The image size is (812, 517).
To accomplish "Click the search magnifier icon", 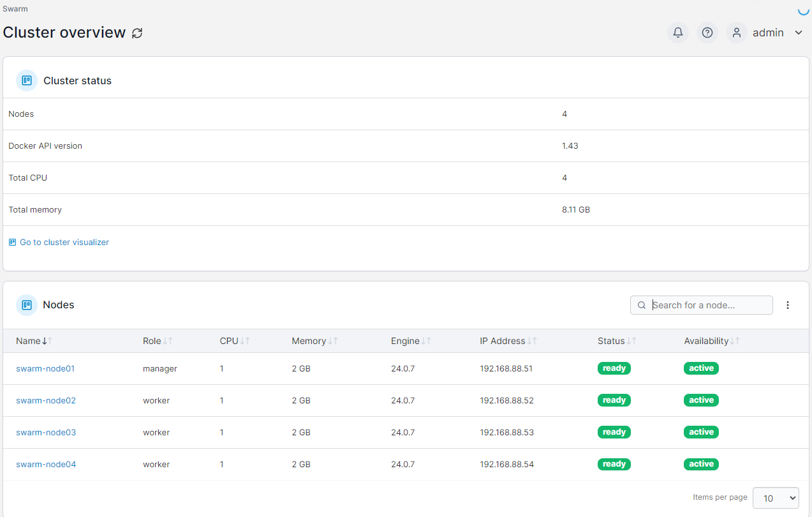I will coord(642,305).
